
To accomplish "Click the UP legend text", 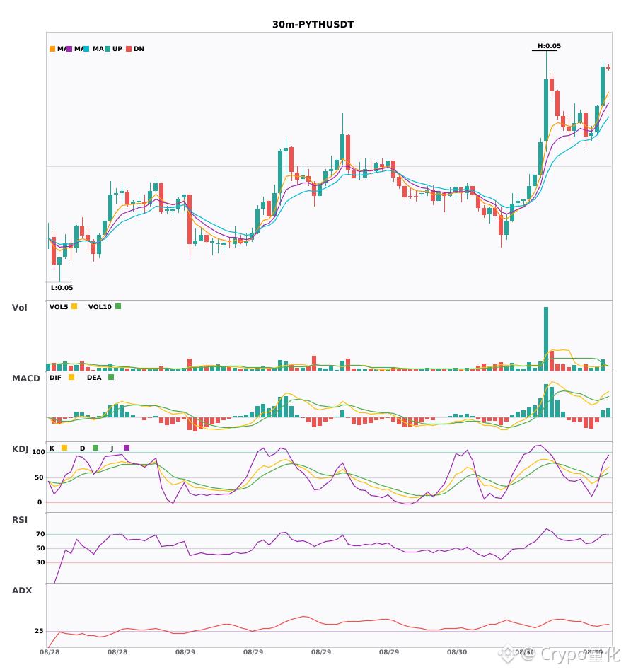I will click(x=117, y=49).
